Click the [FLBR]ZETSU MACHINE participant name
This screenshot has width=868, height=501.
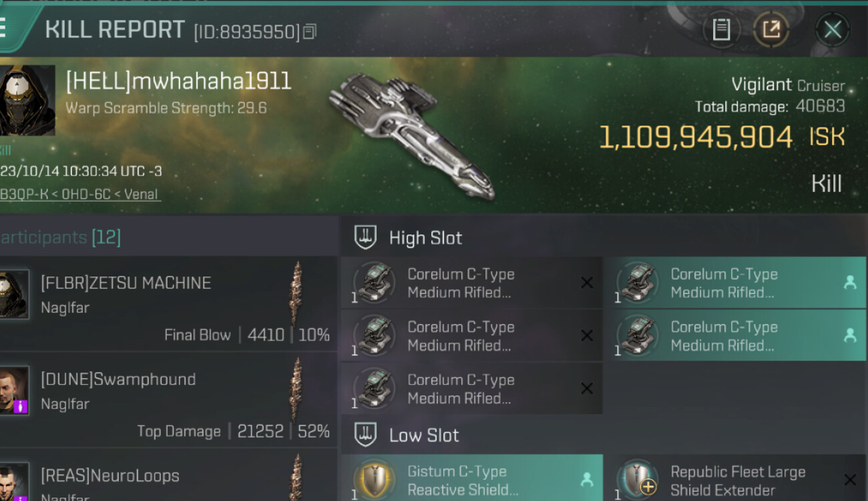[126, 283]
